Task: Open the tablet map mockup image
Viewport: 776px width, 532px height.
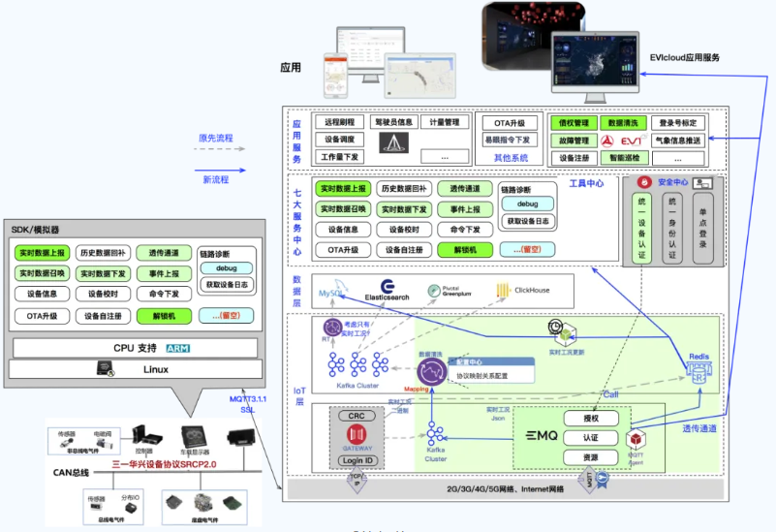Action: tap(419, 75)
